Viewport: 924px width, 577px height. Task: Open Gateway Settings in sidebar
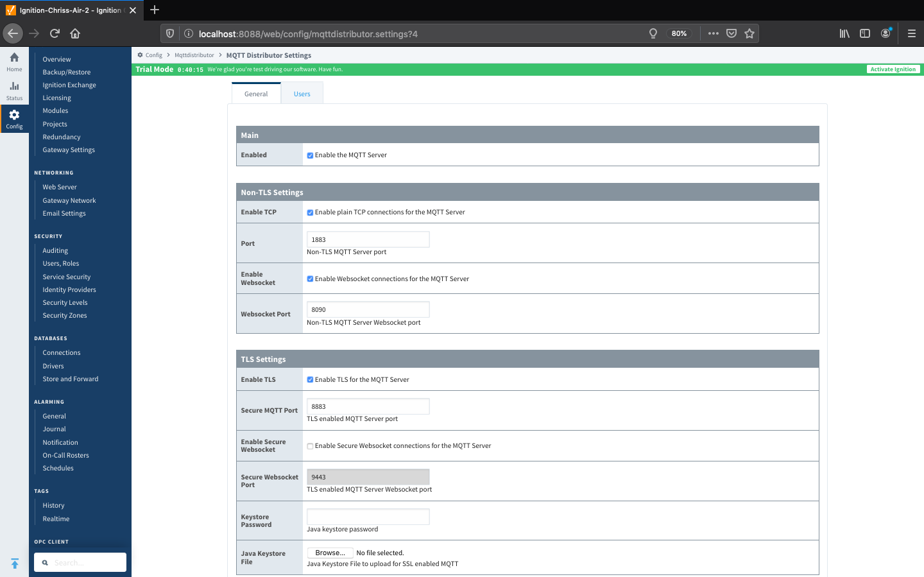coord(69,150)
